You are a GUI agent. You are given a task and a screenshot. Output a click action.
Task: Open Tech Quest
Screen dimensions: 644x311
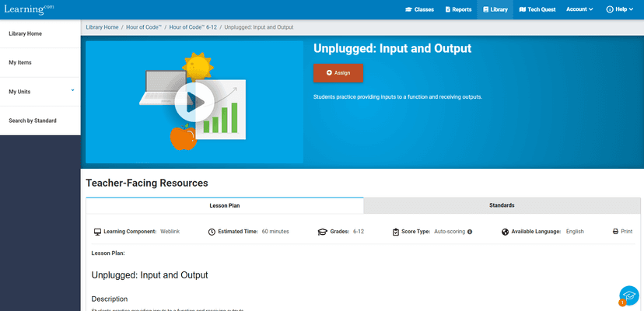point(537,9)
